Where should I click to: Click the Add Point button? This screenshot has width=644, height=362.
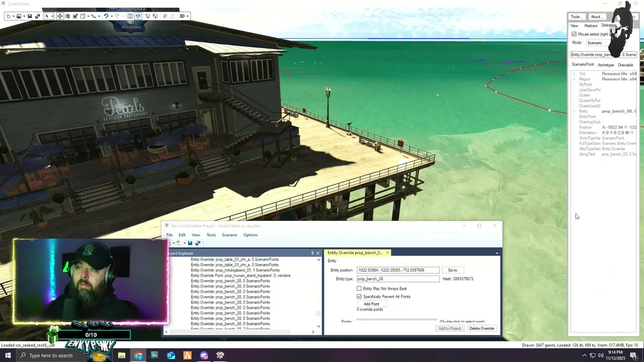coord(371,304)
